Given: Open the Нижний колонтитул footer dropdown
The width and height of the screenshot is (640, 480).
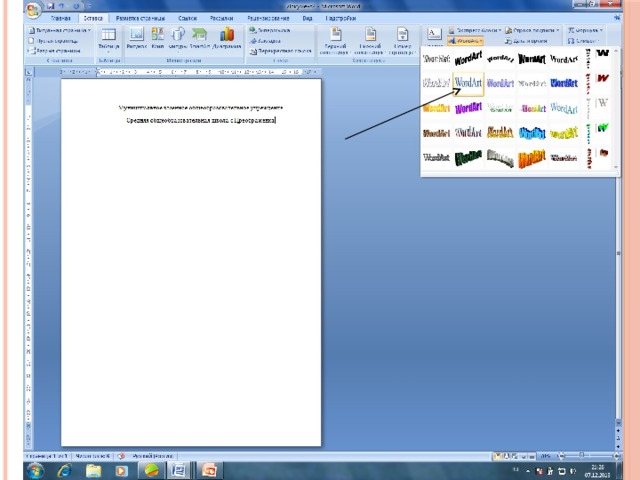Looking at the screenshot, I should [370, 41].
